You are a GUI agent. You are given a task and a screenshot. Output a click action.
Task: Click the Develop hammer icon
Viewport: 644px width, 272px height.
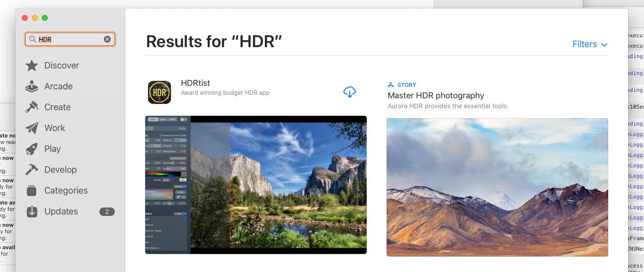point(32,170)
